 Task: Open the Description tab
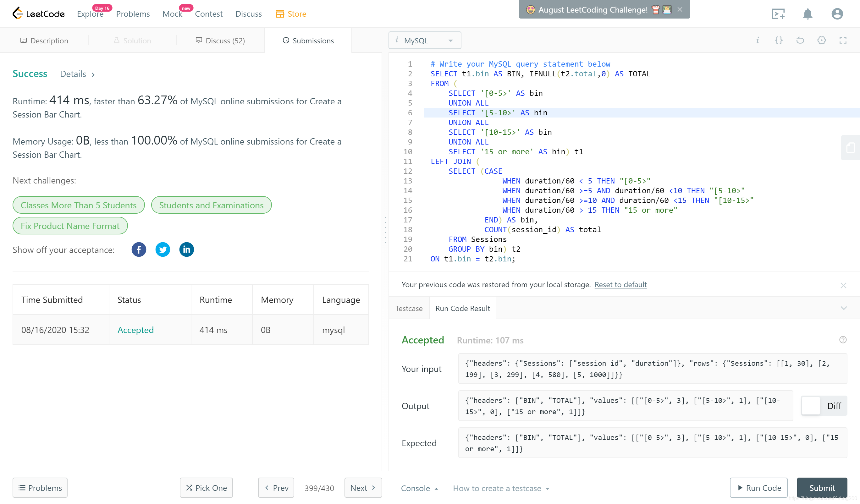coord(44,41)
